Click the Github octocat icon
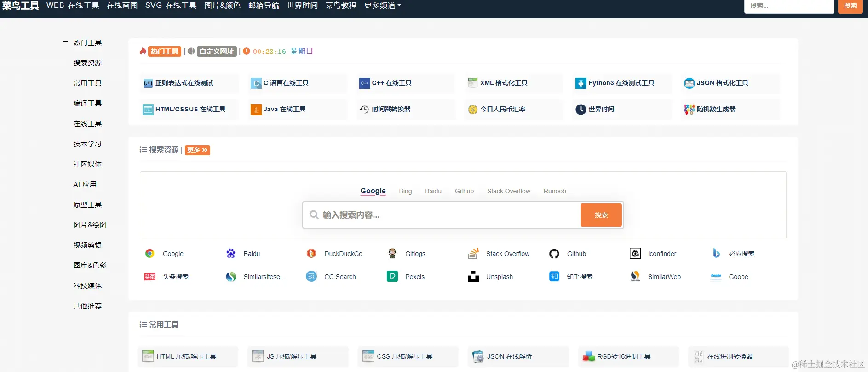Screen dimensions: 868x372 click(554, 254)
